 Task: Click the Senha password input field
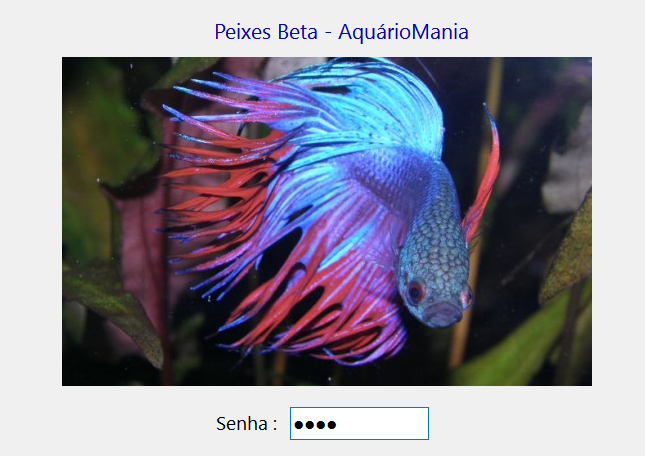pos(359,424)
